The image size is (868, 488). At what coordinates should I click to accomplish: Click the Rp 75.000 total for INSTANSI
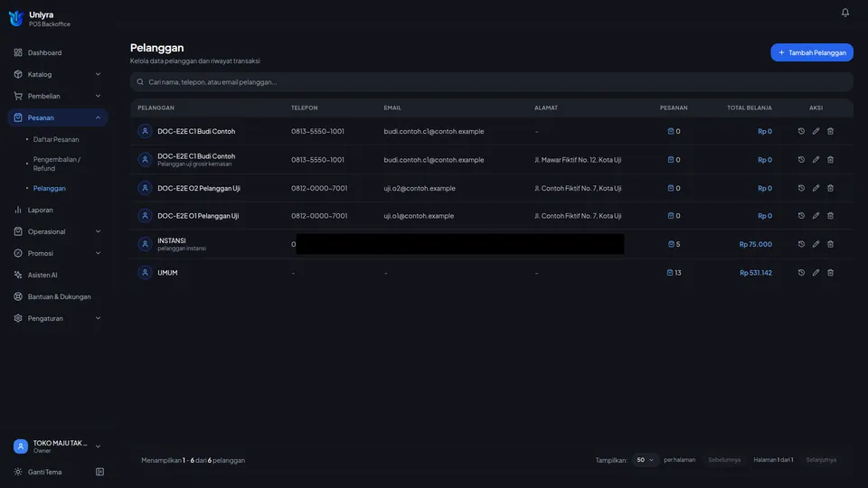755,244
